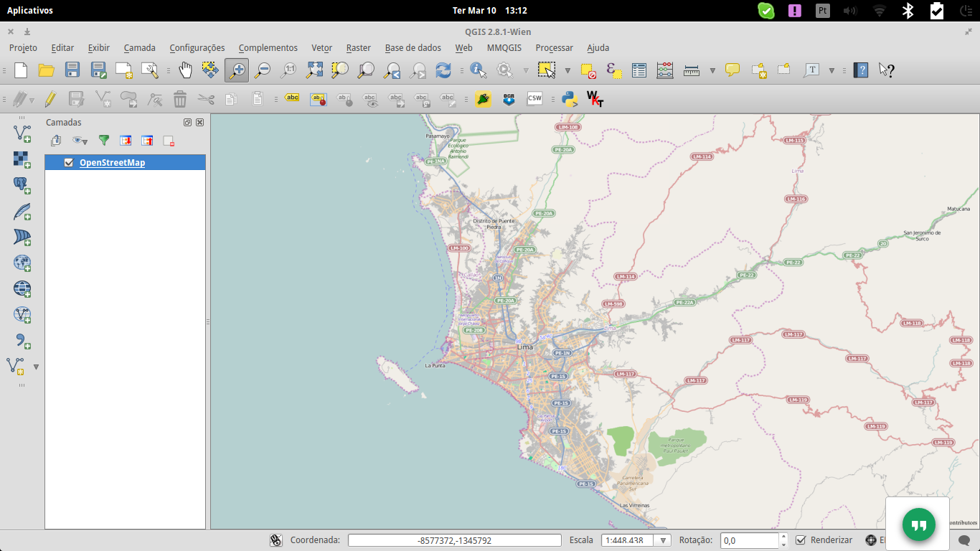Open the measure tool dropdown arrow
This screenshot has height=551, width=980.
712,70
